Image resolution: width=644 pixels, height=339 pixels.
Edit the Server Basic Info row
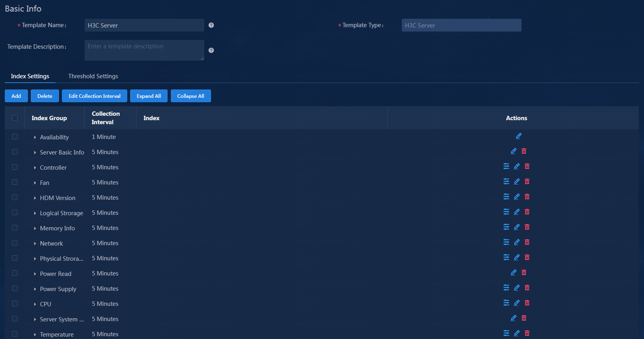[x=514, y=151]
